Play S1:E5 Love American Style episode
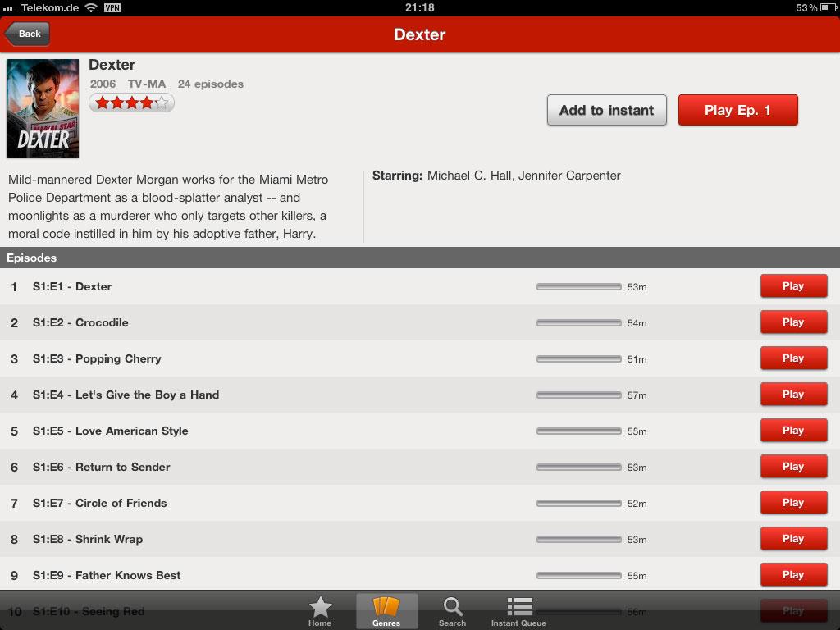This screenshot has height=630, width=840. (x=793, y=430)
